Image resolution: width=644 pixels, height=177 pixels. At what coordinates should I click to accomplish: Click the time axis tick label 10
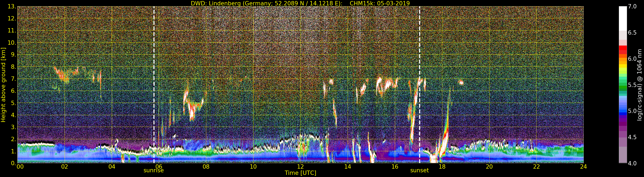(253, 167)
